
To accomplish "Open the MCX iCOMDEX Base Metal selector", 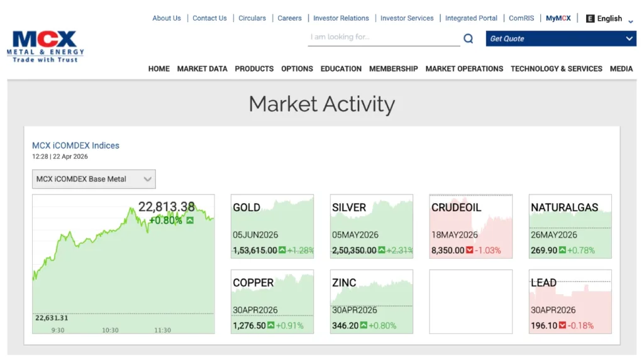I will coord(94,179).
